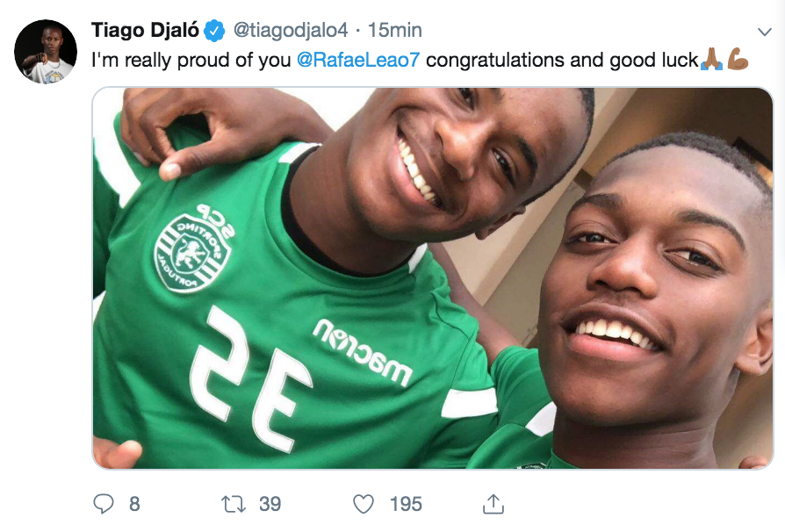Image resolution: width=785 pixels, height=532 pixels.
Task: Click the praying hands emoji
Action: [x=711, y=61]
